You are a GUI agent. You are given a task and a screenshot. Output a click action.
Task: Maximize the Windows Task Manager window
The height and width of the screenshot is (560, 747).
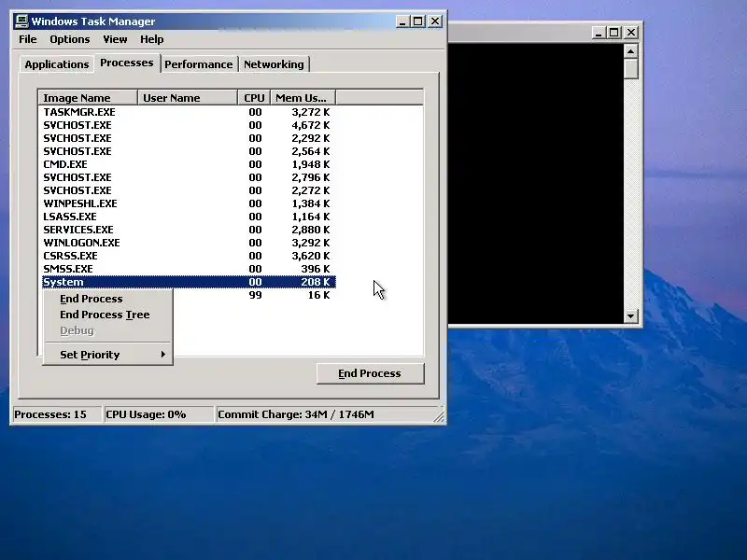(417, 21)
